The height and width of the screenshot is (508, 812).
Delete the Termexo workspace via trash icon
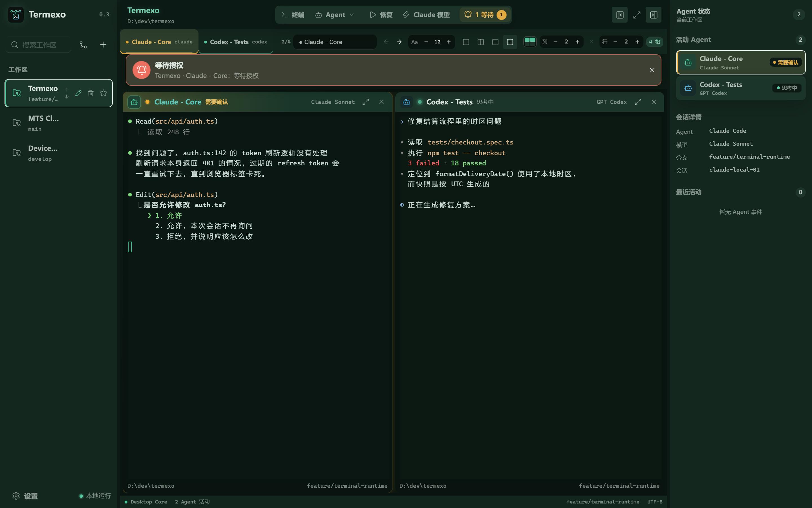tap(91, 93)
